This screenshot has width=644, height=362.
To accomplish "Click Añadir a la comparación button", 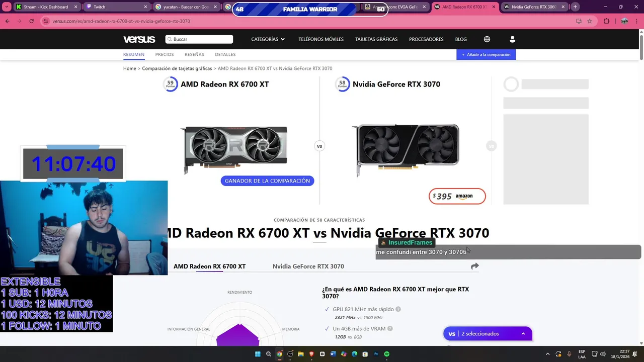I will [486, 54].
